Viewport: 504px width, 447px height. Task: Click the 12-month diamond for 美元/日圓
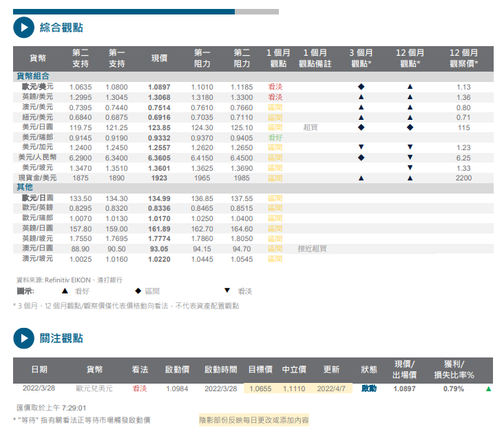point(410,127)
